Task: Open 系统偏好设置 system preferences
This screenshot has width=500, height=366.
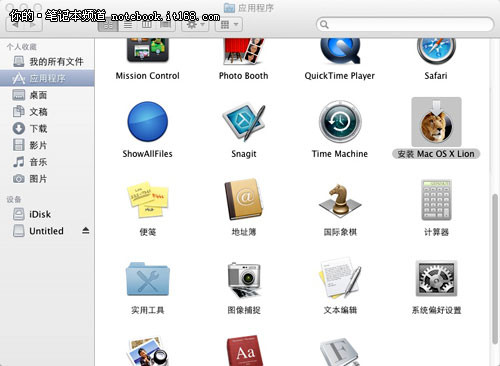Action: coord(436,279)
